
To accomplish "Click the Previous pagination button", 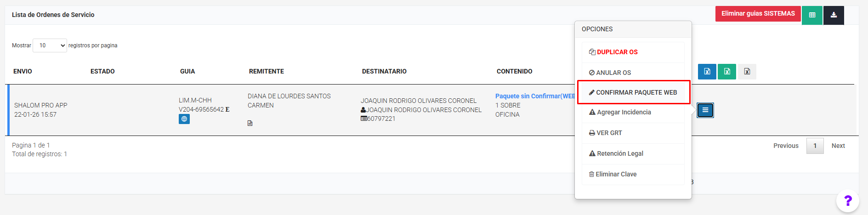I will [786, 146].
